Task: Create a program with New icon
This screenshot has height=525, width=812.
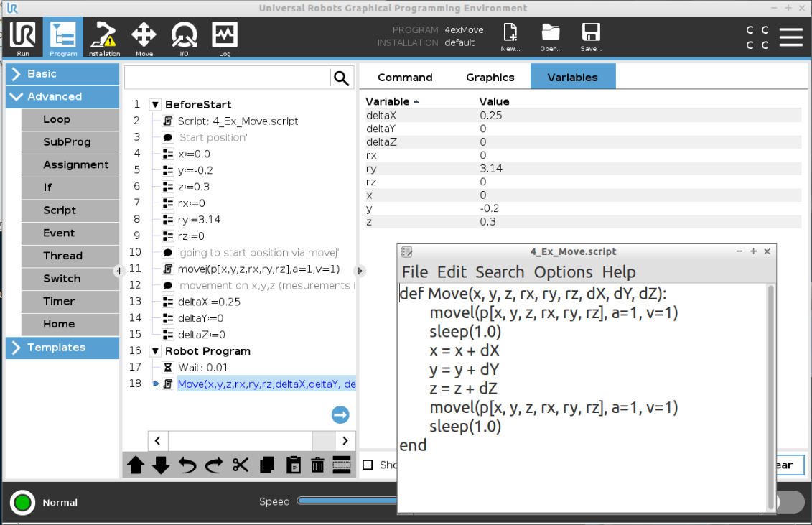Action: click(x=510, y=37)
